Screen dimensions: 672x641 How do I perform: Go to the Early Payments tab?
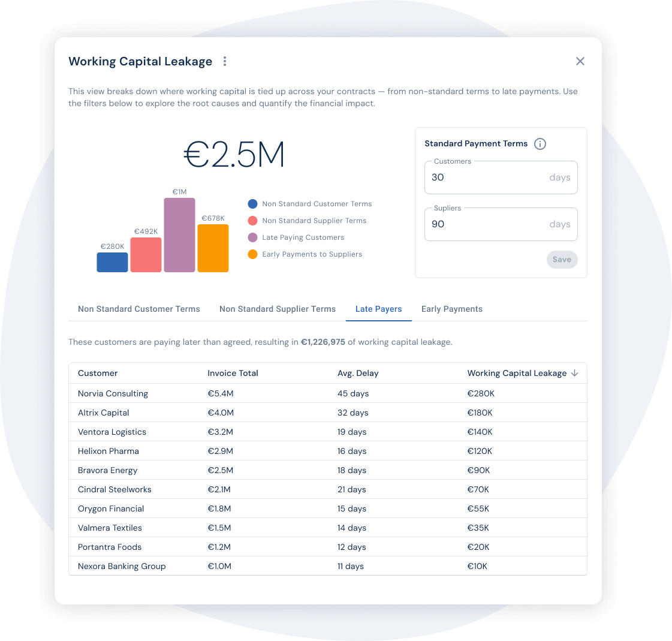click(451, 309)
